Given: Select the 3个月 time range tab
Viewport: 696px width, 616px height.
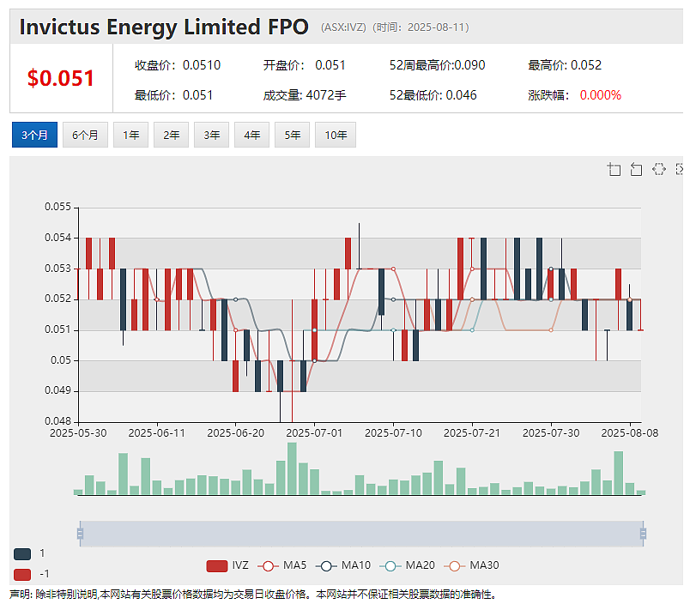Looking at the screenshot, I should point(34,135).
